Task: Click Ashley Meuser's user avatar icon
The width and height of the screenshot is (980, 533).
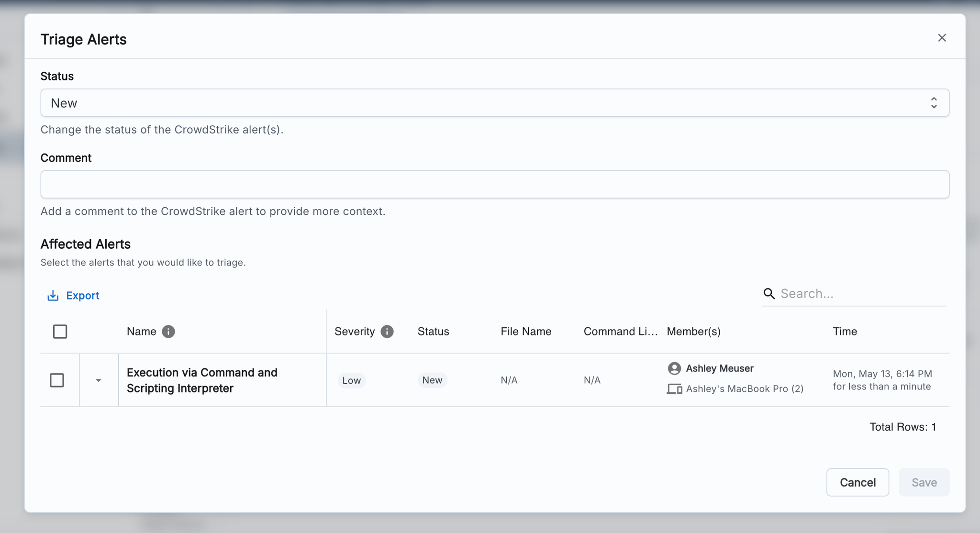Action: click(x=674, y=368)
